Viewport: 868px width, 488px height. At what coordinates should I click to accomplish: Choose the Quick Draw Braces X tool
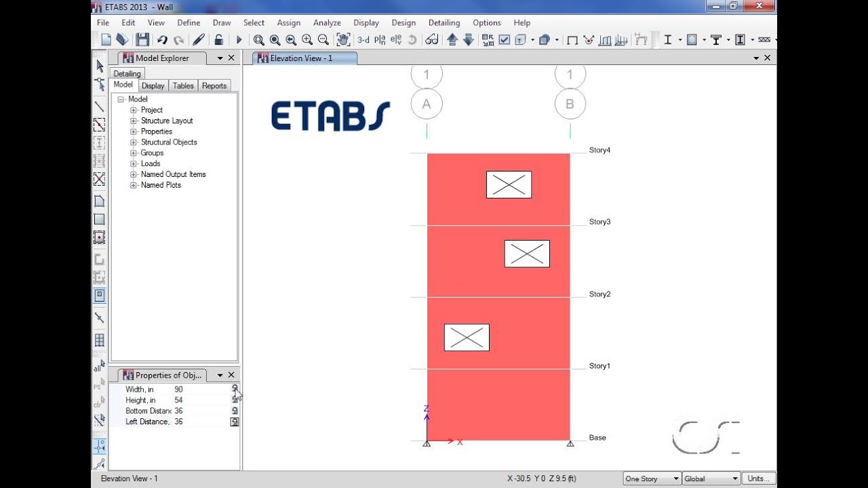point(100,179)
